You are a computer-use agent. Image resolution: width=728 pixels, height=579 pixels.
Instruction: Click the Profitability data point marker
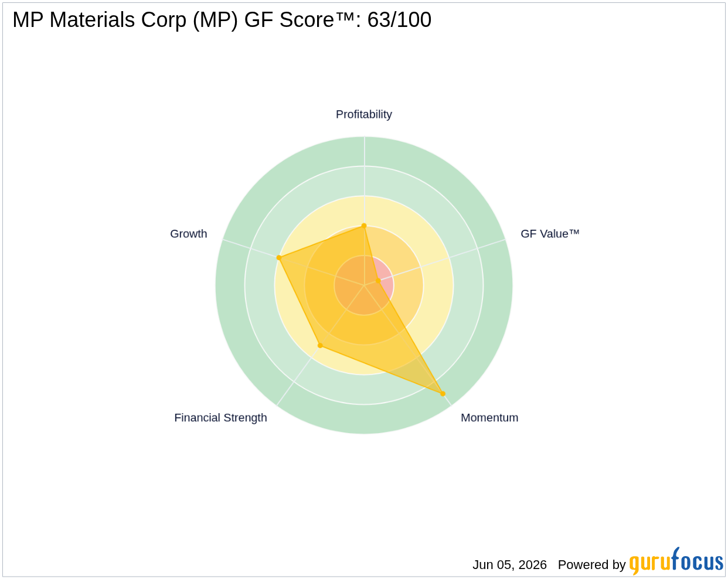(364, 226)
